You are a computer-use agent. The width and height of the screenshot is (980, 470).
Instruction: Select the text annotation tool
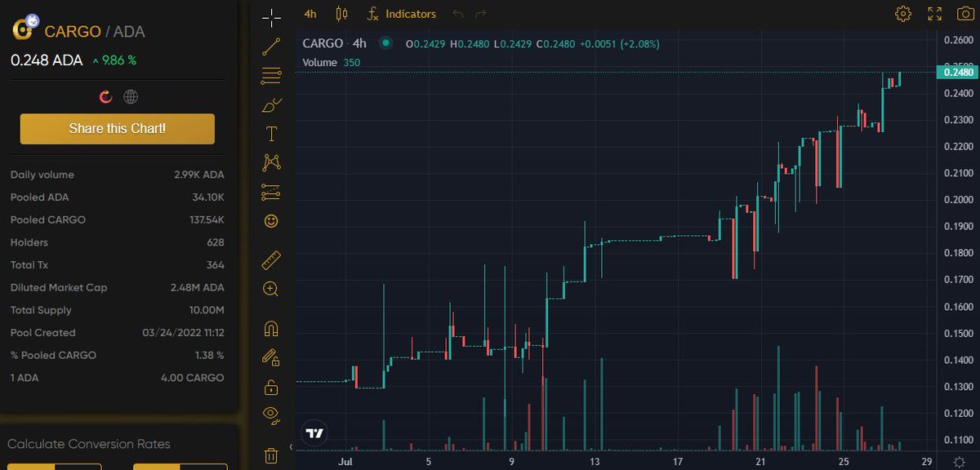click(x=271, y=134)
